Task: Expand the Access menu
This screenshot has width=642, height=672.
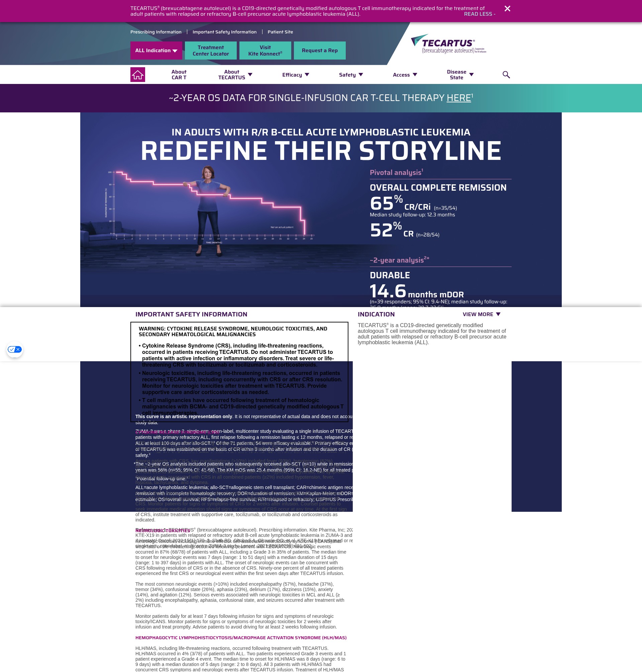Action: coord(405,75)
